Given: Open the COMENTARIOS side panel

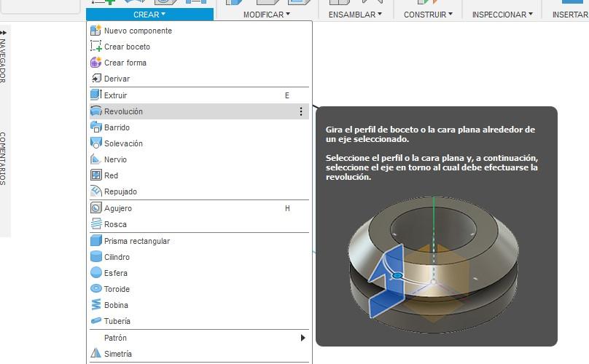Looking at the screenshot, I should coord(3,159).
